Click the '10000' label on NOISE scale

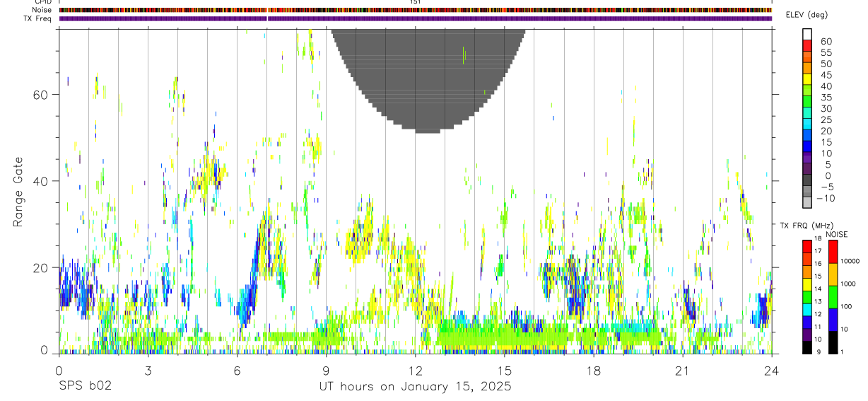(850, 262)
